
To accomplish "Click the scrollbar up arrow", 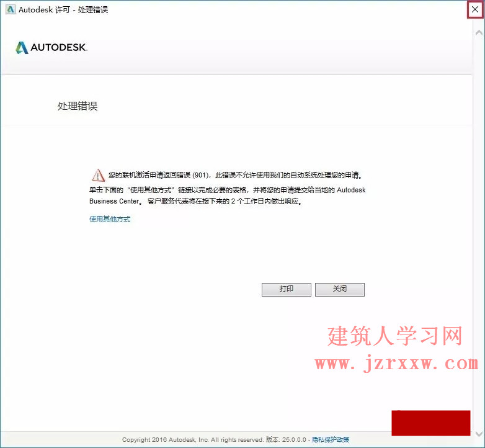I will point(479,32).
